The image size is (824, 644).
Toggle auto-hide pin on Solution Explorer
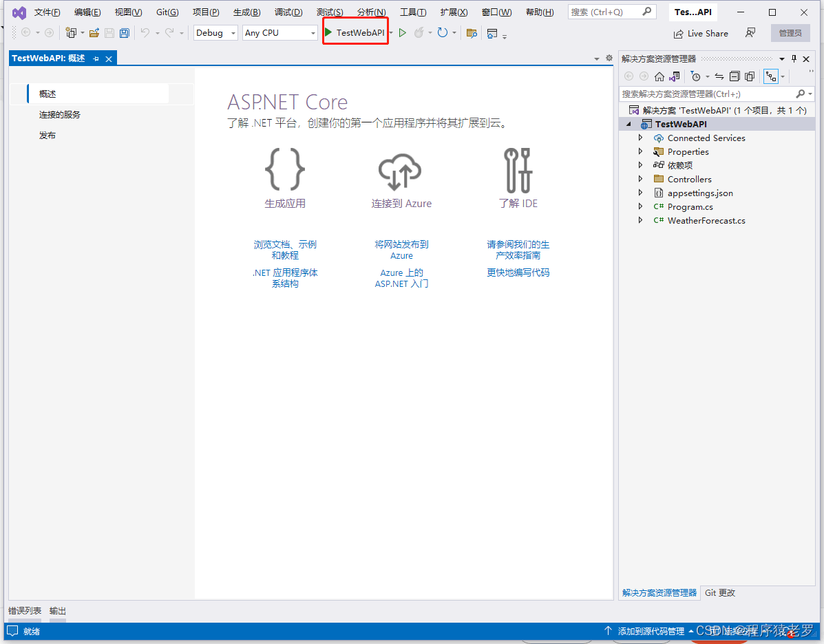click(794, 59)
